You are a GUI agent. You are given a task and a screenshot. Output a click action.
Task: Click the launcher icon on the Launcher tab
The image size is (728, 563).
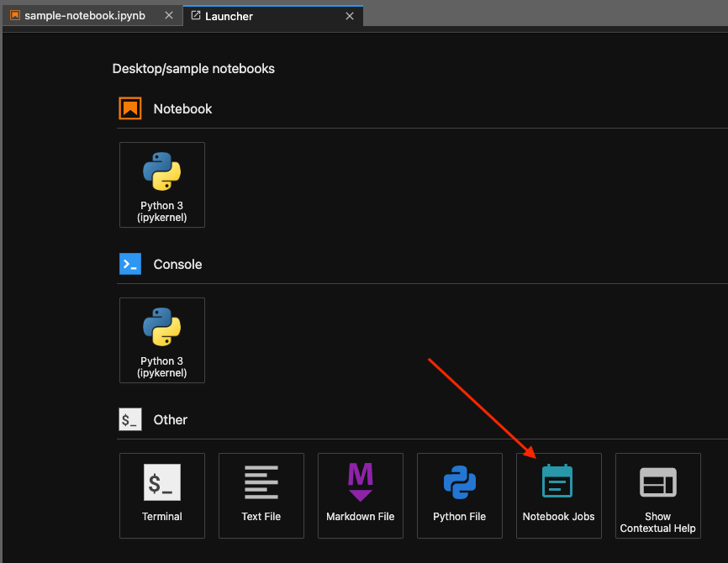click(x=196, y=15)
